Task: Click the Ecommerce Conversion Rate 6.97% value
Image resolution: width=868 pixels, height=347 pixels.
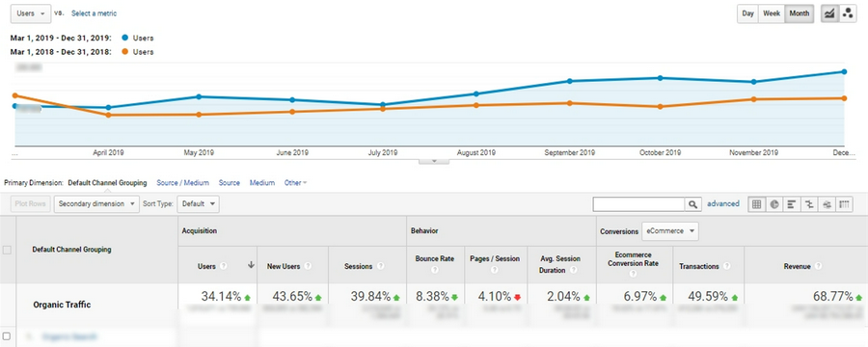Action: (x=640, y=296)
